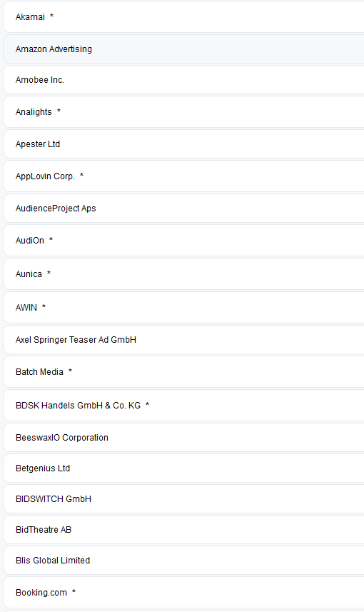
Task: Open Blis Global Limited details
Action: coord(183,561)
